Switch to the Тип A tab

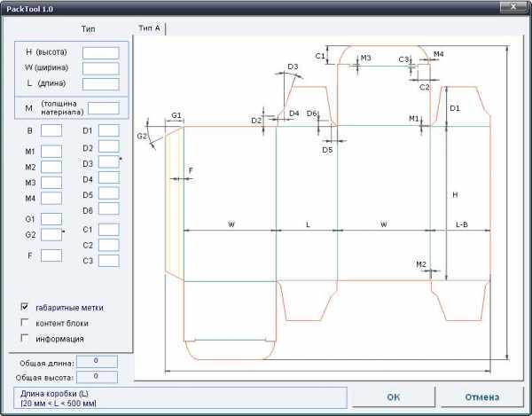(x=150, y=28)
